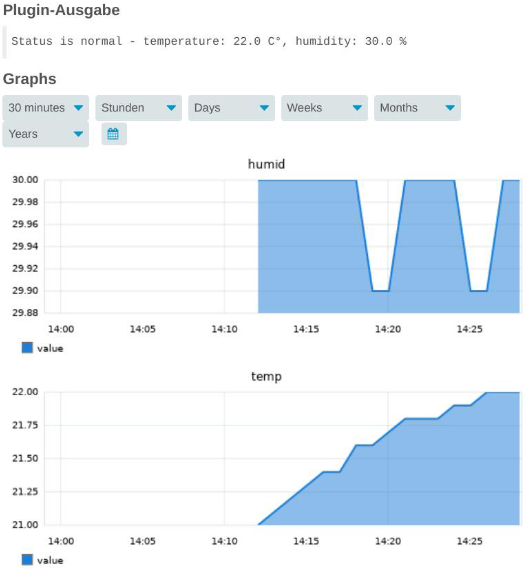Click the value legend label under temp graph

tap(50, 560)
